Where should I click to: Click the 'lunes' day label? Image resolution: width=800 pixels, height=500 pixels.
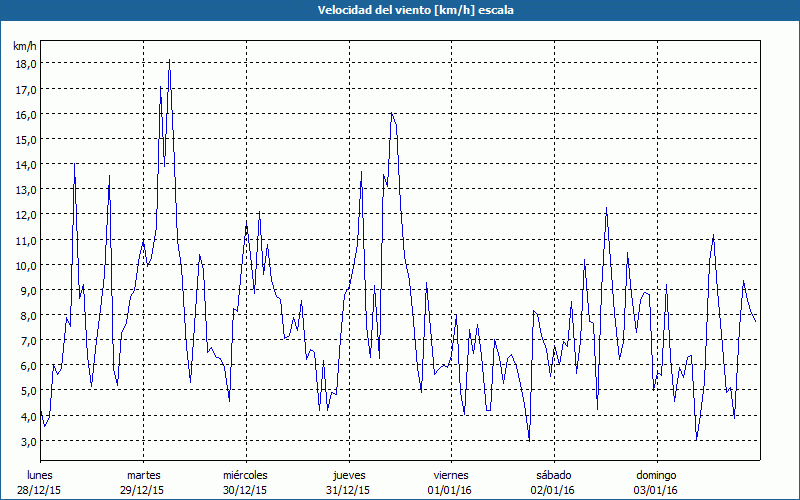39,475
